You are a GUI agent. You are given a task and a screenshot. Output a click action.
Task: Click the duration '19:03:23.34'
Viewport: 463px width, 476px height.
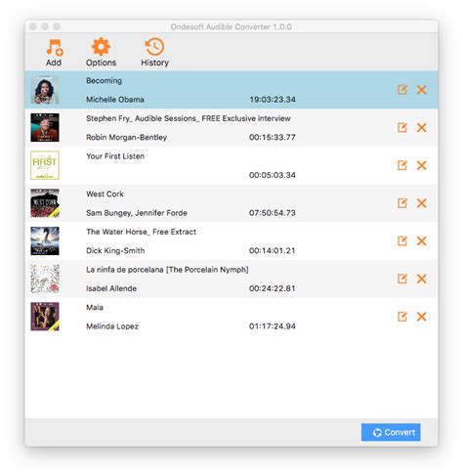(x=273, y=100)
